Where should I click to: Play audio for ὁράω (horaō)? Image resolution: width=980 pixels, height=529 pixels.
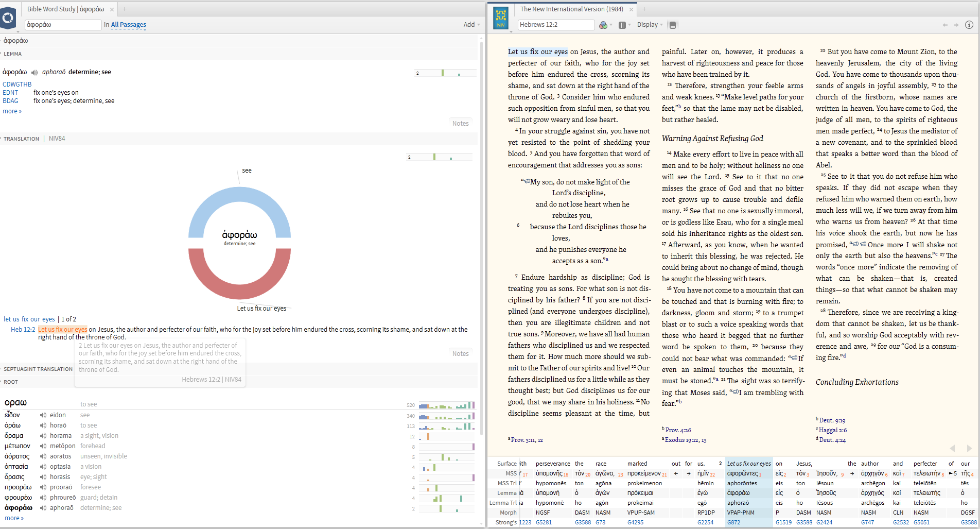click(x=43, y=425)
